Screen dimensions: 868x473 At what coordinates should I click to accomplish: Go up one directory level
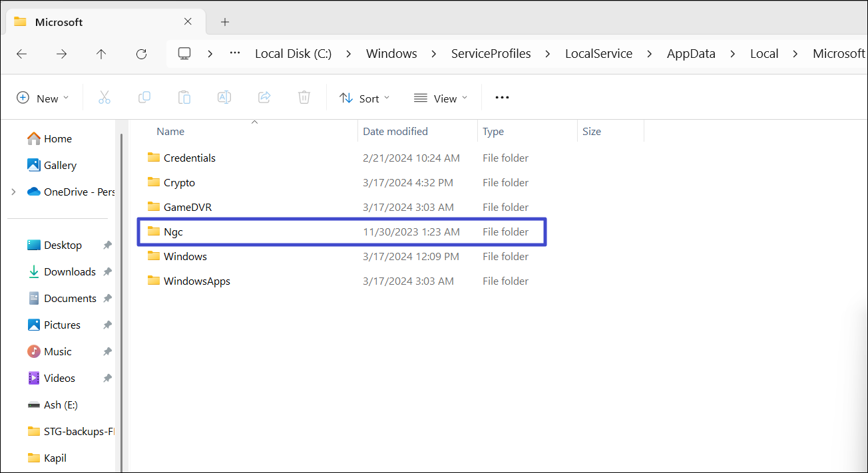tap(101, 54)
